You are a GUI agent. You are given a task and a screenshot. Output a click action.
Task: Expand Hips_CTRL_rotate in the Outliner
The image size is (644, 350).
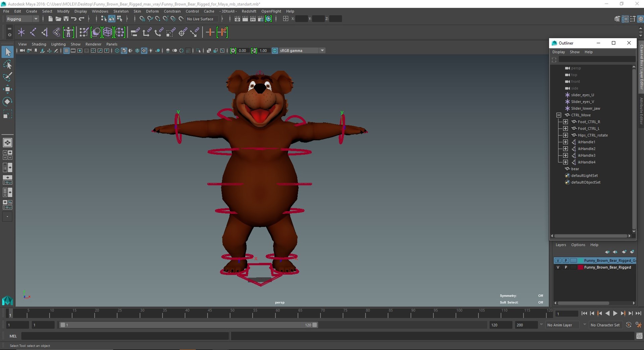point(566,135)
